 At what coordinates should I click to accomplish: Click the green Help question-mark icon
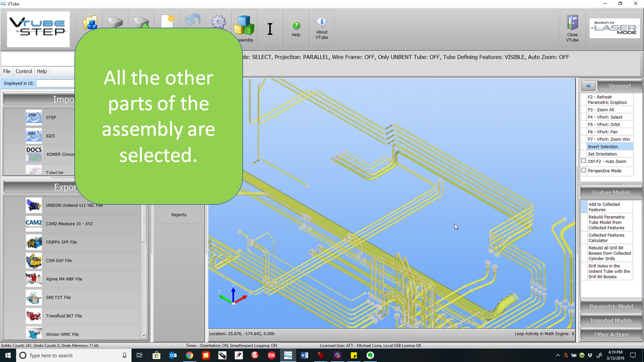point(296,28)
